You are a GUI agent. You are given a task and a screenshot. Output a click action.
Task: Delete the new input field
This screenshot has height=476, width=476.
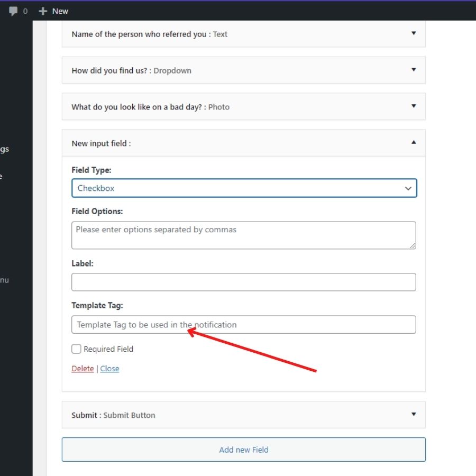pos(83,369)
